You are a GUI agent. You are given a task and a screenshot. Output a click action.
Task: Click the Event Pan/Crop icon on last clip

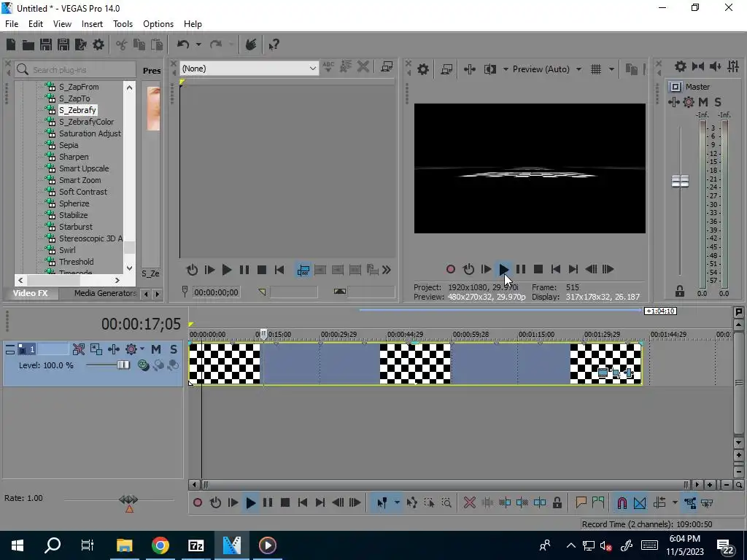coord(616,373)
